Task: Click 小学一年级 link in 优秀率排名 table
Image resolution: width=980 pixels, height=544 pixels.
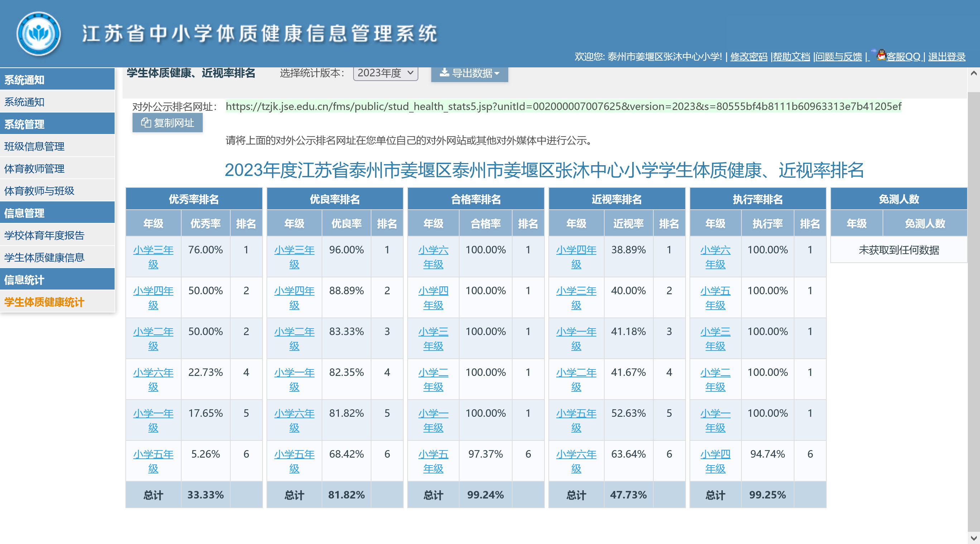Action: [153, 420]
